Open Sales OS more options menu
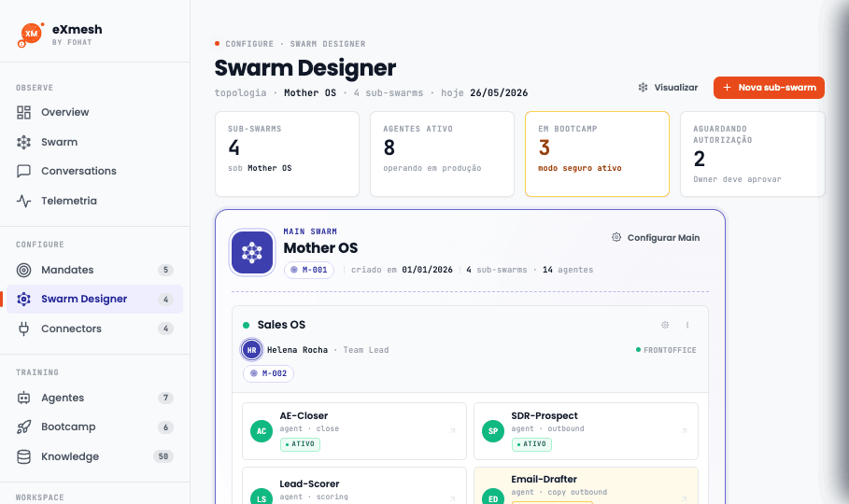The image size is (849, 504). pos(687,325)
